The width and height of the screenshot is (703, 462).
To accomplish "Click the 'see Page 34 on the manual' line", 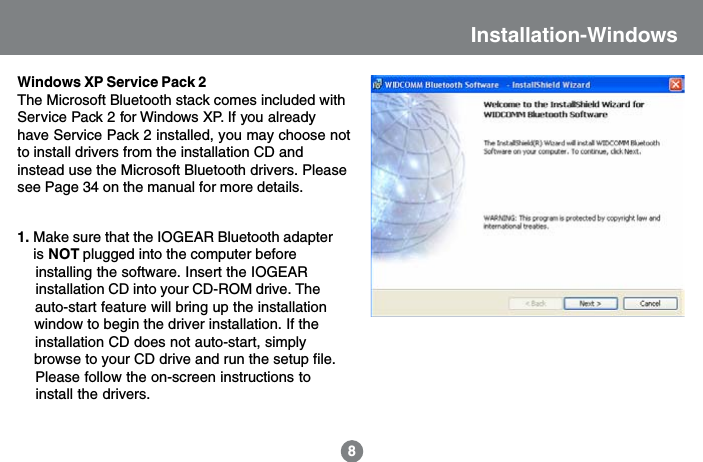I will coord(160,187).
